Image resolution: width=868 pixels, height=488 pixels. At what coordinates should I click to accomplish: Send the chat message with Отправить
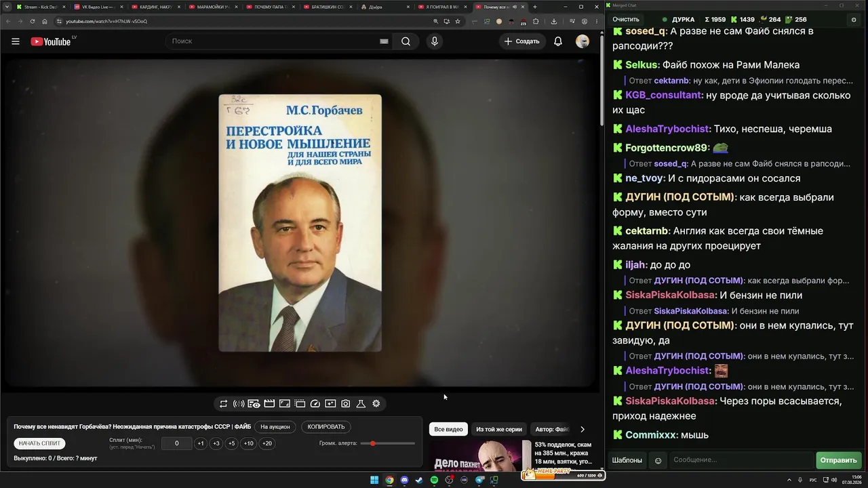tap(839, 460)
